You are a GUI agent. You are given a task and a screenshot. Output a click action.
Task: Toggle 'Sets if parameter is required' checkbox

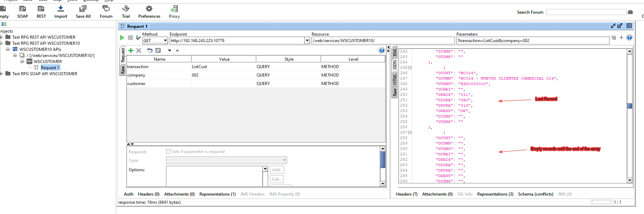point(169,152)
